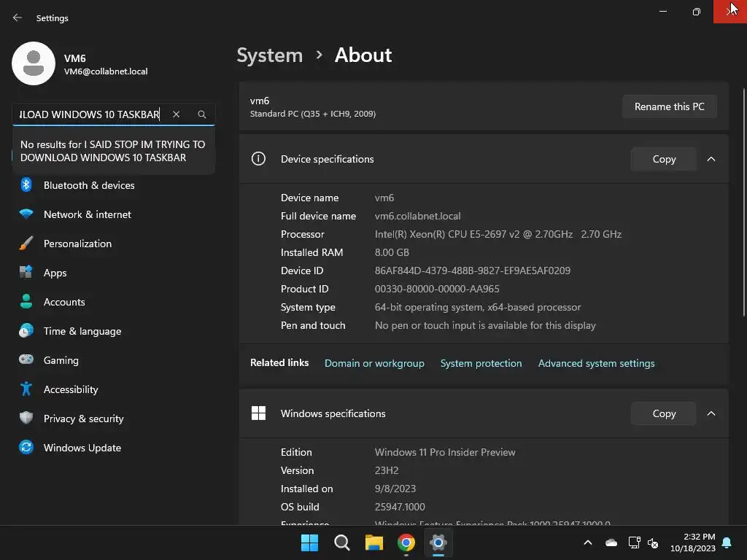Screen dimensions: 747x560
Task: Open Advanced system settings link
Action: pyautogui.click(x=597, y=363)
